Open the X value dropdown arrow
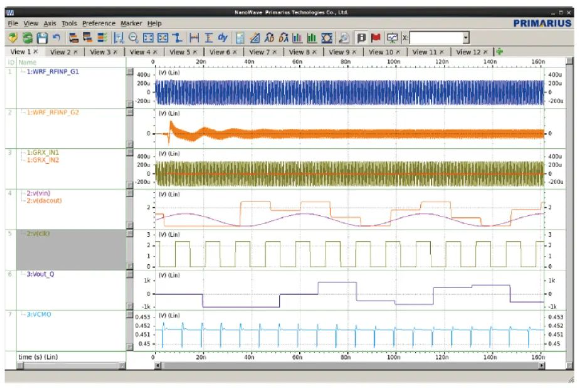Screen dimensions: 586x388 [x=466, y=37]
